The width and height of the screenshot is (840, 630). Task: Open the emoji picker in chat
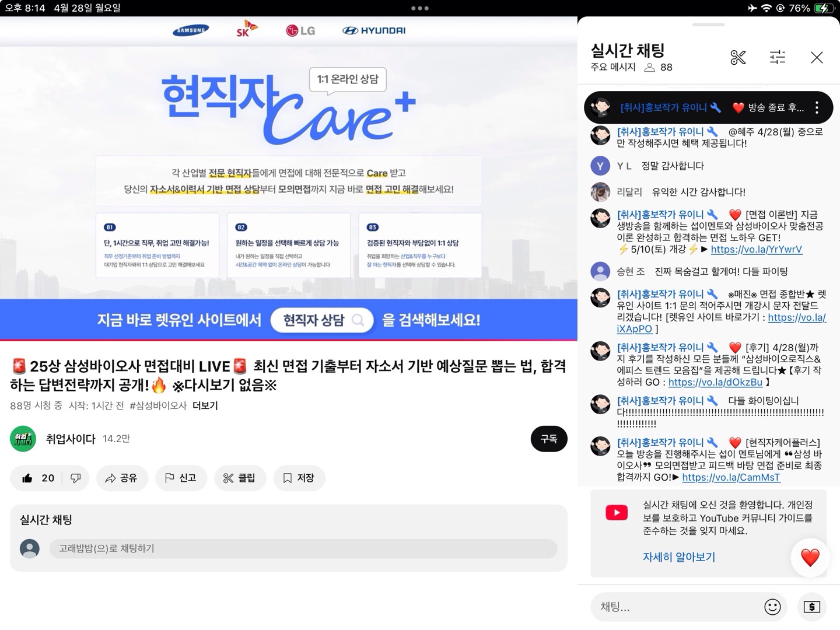(x=772, y=607)
